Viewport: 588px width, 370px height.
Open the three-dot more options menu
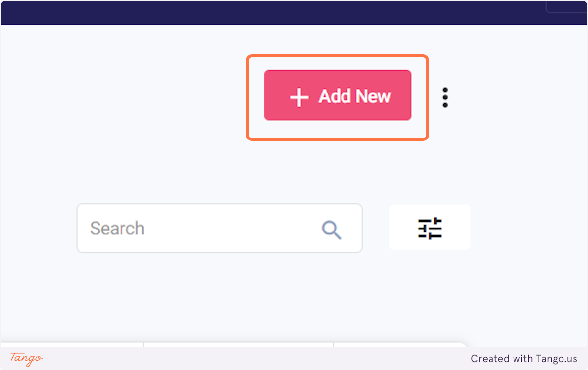point(445,97)
